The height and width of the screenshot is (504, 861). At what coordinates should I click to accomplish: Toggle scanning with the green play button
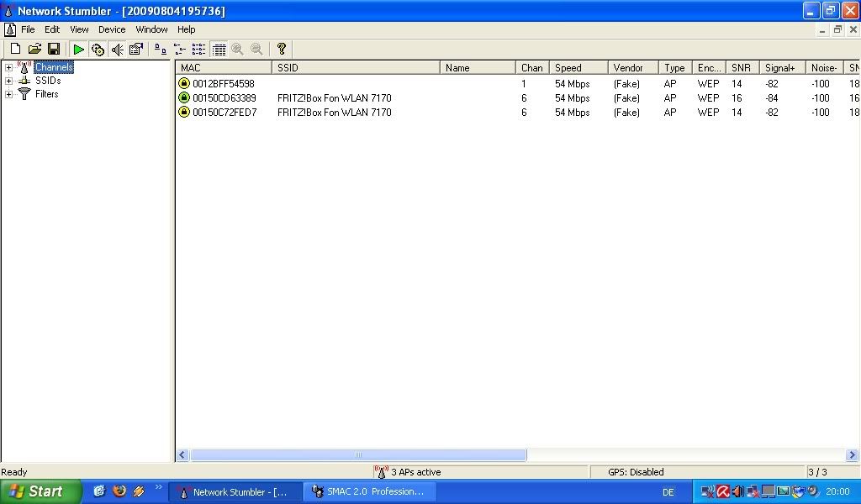pyautogui.click(x=78, y=50)
